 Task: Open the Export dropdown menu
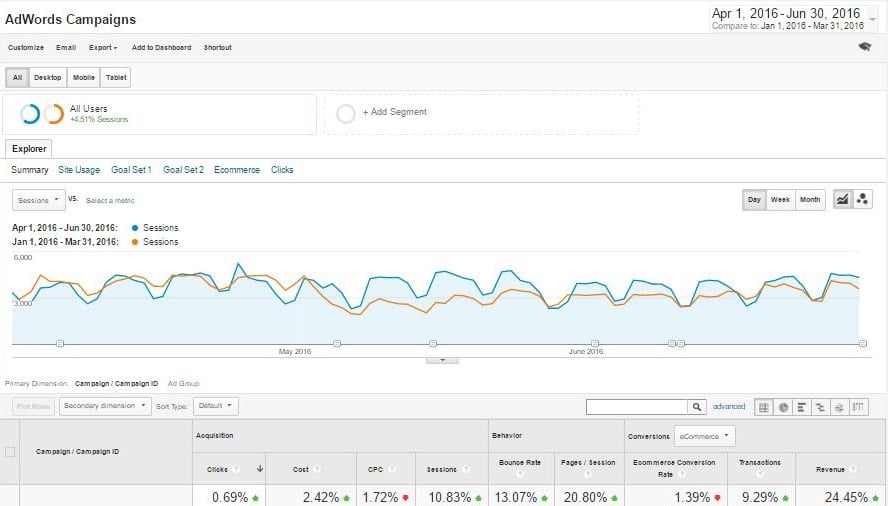click(103, 48)
